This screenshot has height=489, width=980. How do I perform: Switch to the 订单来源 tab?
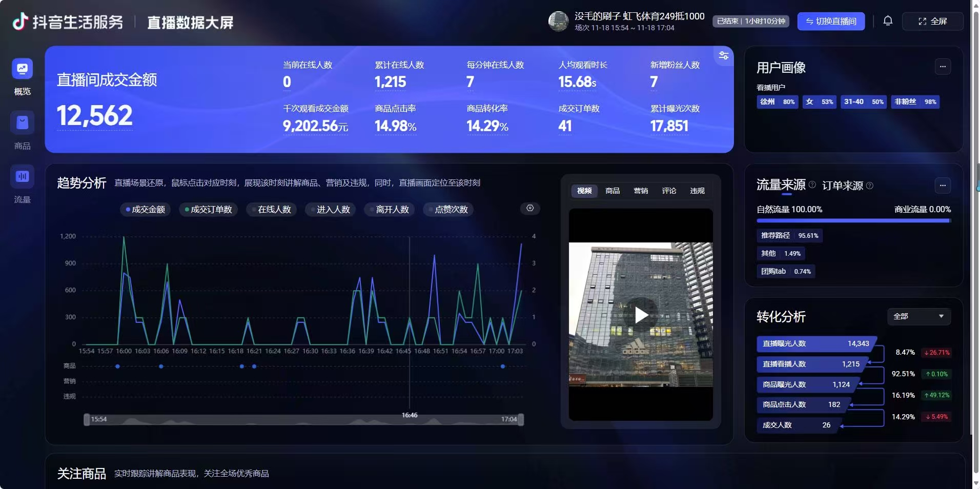coord(842,186)
